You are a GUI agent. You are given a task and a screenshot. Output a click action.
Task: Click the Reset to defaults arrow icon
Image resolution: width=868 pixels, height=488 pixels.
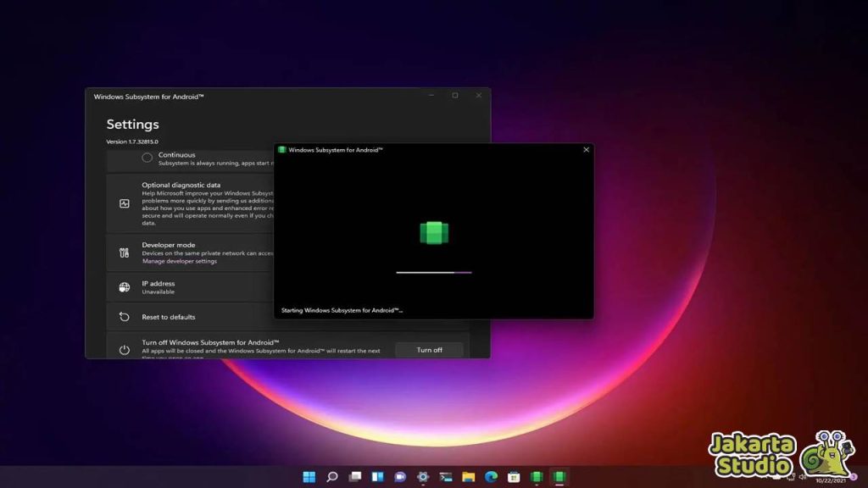click(124, 317)
